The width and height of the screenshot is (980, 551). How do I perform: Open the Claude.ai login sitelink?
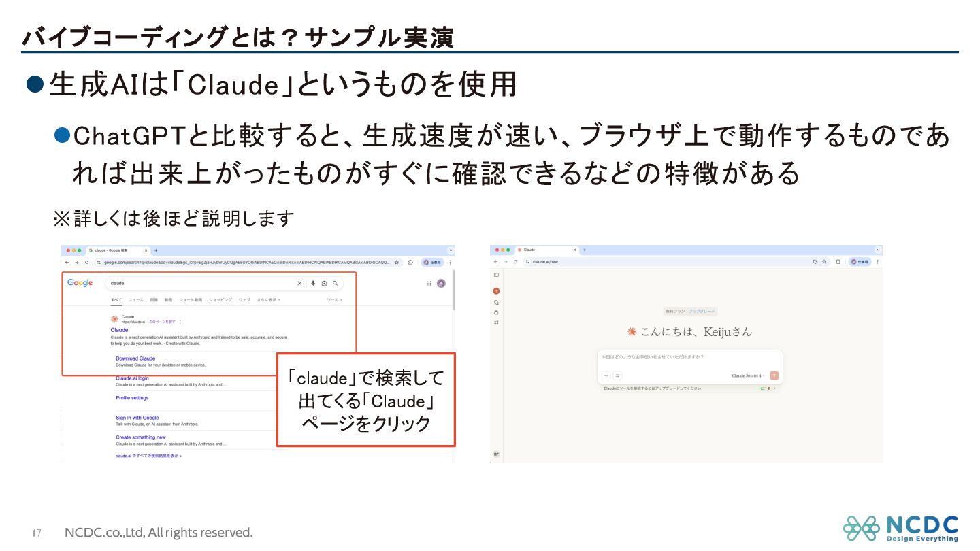(132, 378)
